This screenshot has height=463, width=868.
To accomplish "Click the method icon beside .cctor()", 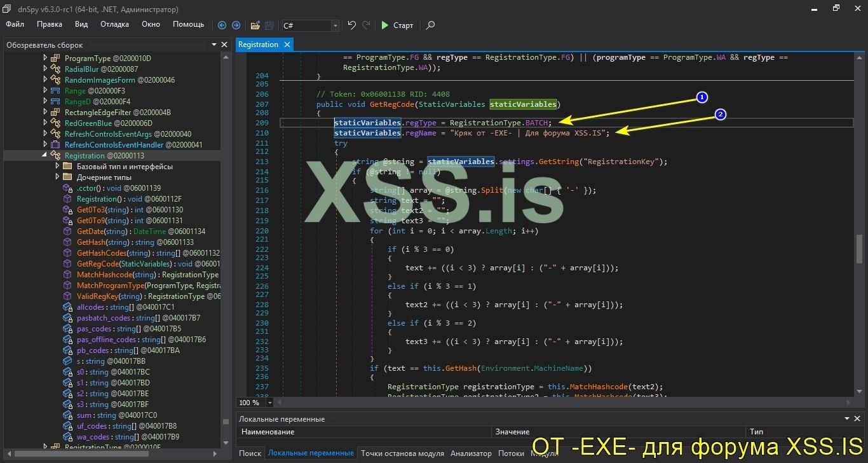I will click(67, 188).
